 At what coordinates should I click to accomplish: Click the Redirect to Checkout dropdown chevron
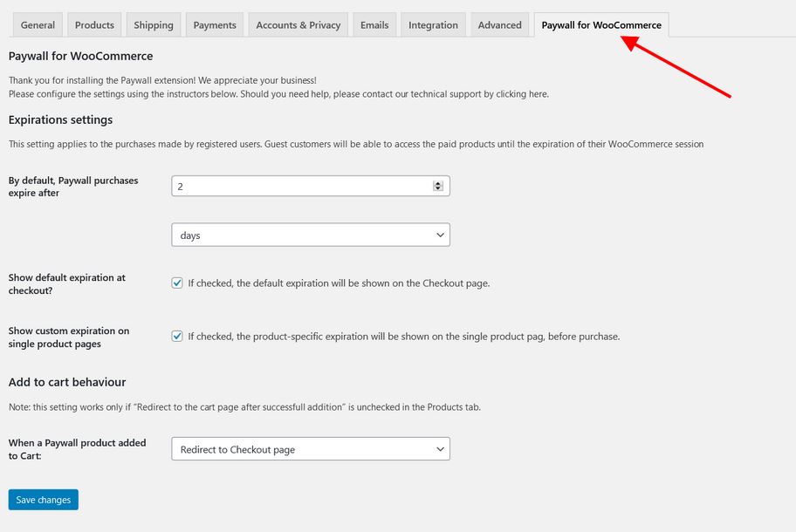440,449
